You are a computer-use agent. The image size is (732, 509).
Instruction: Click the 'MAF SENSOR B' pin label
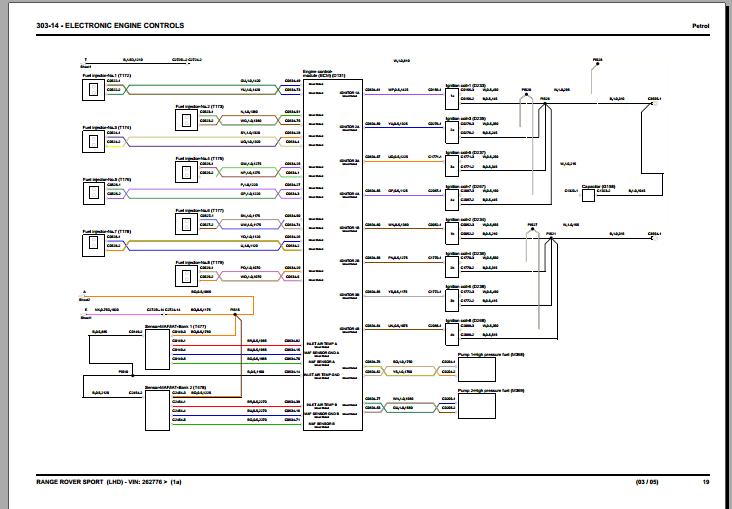click(322, 424)
